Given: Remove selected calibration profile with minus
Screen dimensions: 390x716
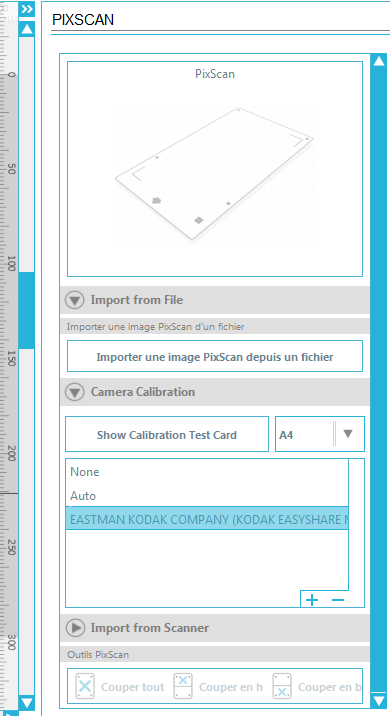Looking at the screenshot, I should click(x=338, y=600).
